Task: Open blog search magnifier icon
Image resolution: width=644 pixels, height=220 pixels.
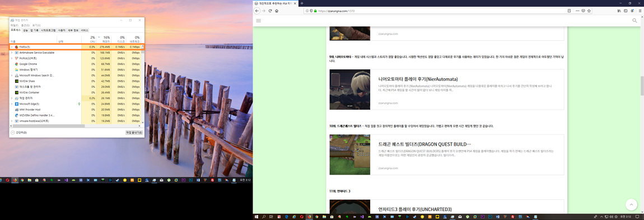Action: 635,20
